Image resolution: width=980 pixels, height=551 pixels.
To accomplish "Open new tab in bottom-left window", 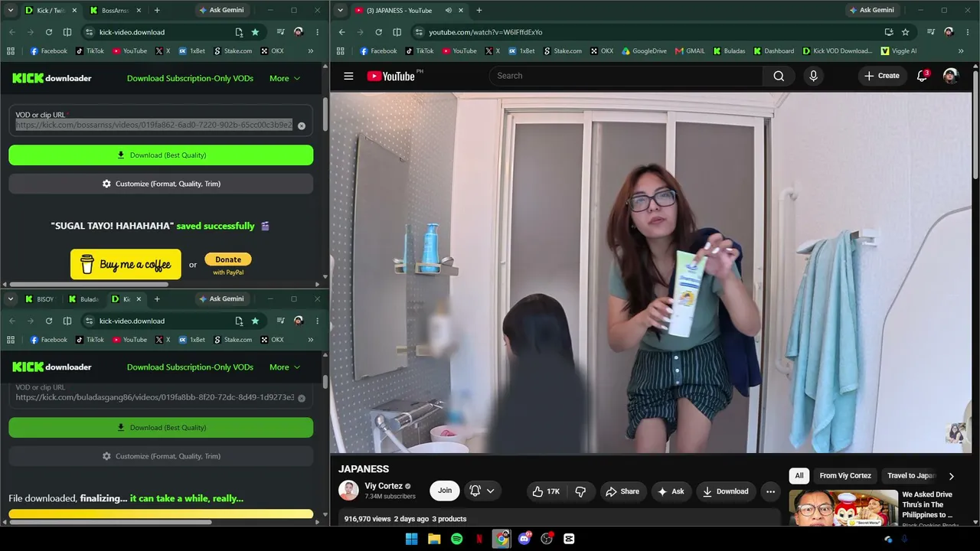I will click(x=157, y=299).
